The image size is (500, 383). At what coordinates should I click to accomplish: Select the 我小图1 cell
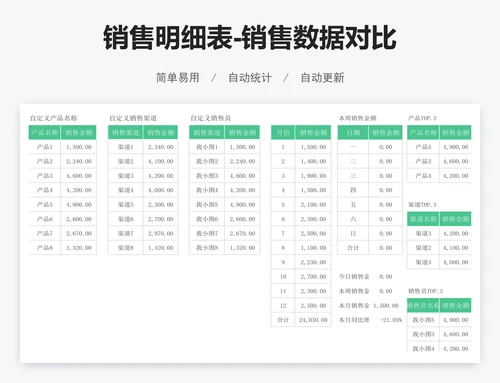coord(207,147)
